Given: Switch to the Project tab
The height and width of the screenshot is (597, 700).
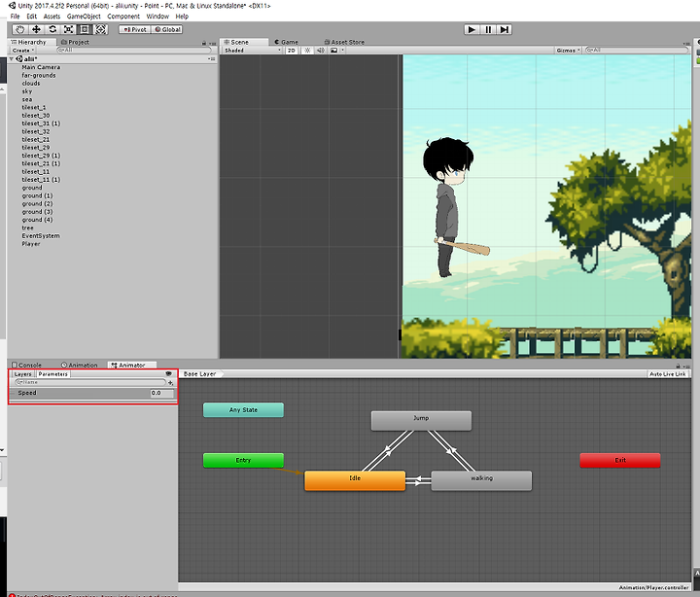Looking at the screenshot, I should pos(75,42).
